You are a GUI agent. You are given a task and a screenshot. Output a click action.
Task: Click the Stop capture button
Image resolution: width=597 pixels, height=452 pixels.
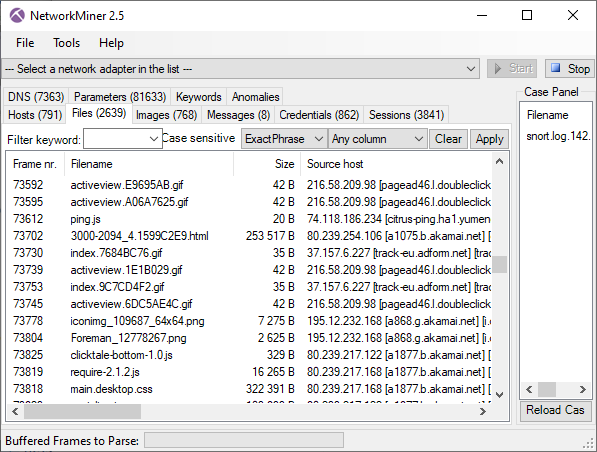570,69
